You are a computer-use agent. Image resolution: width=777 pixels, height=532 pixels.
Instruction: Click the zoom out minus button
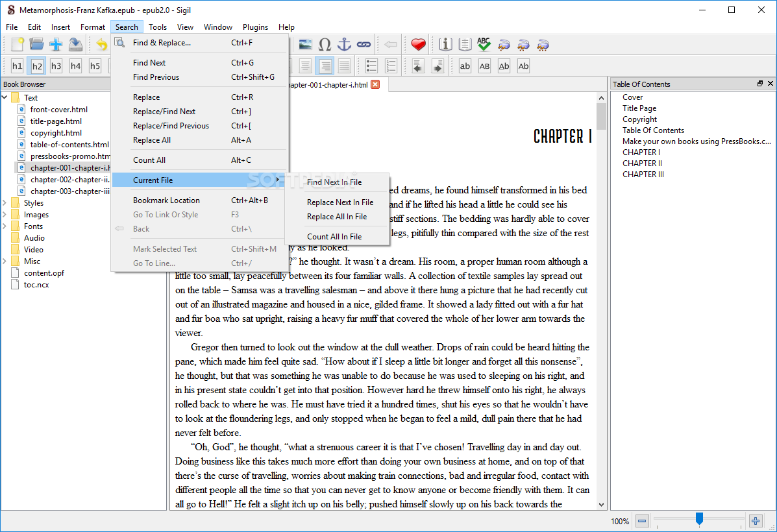(642, 520)
